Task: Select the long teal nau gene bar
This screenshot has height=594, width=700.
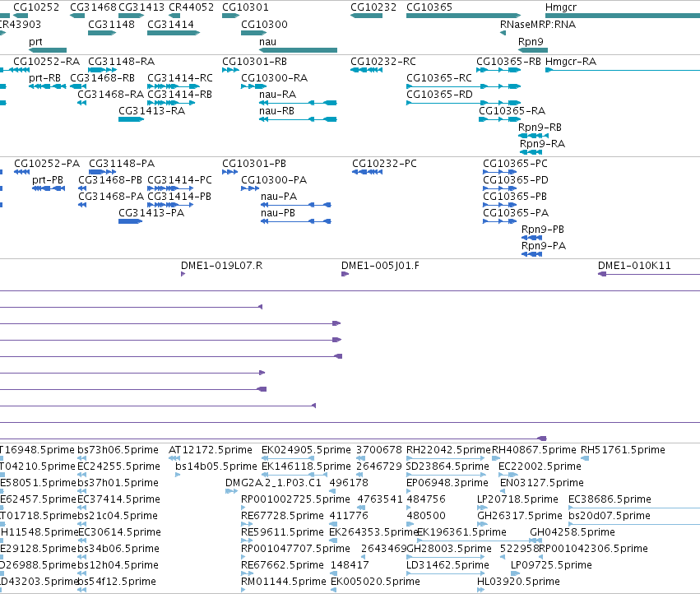Action: (298, 50)
